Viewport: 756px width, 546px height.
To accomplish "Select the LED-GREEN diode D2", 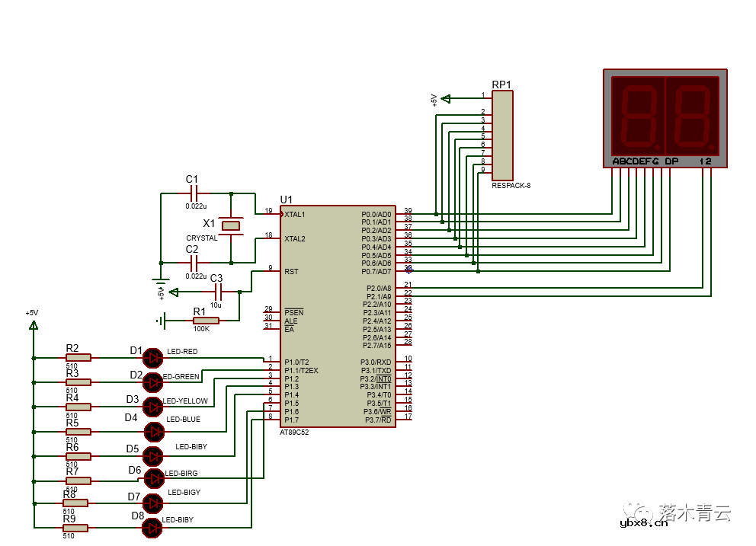I will (154, 381).
